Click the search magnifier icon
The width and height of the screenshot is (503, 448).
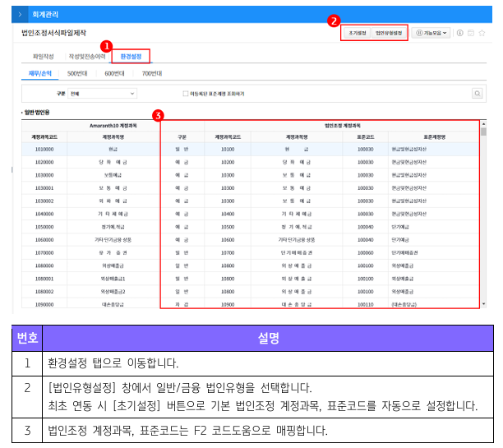(478, 94)
